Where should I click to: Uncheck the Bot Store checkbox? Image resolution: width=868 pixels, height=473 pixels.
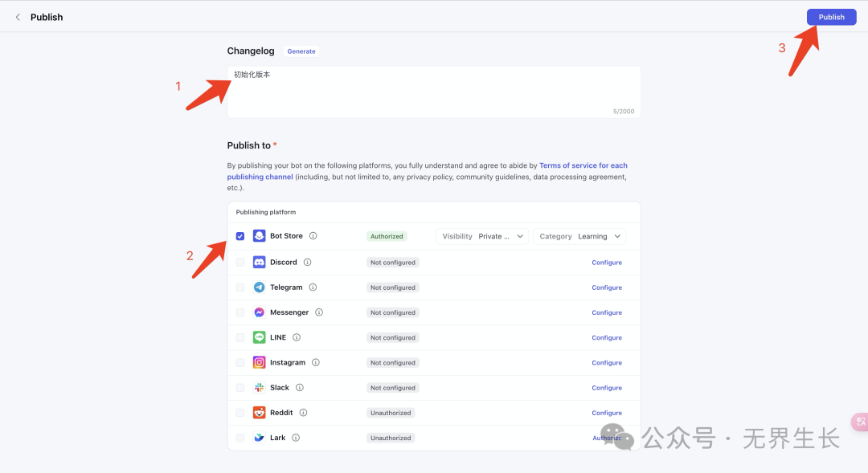click(240, 236)
